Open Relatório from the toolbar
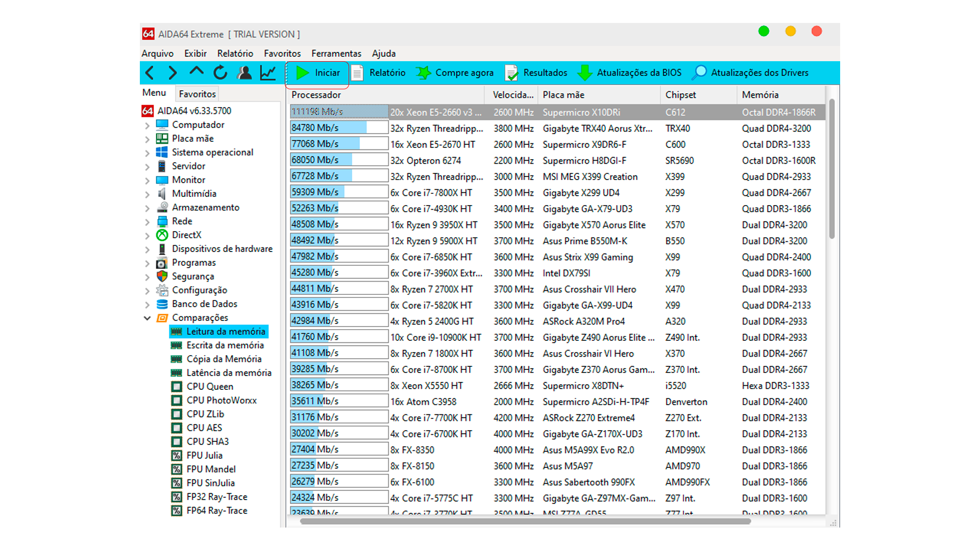This screenshot has height=551, width=980. [x=378, y=73]
